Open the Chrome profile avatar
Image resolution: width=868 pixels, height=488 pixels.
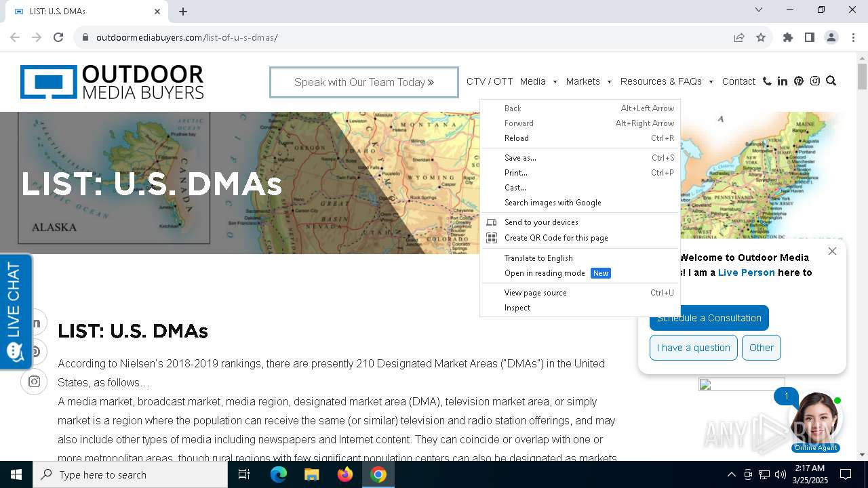[831, 37]
